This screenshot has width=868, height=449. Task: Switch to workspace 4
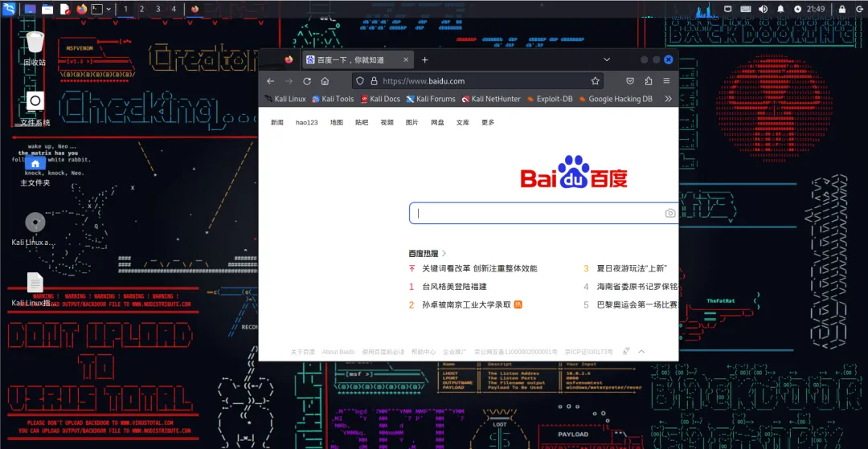coord(174,9)
